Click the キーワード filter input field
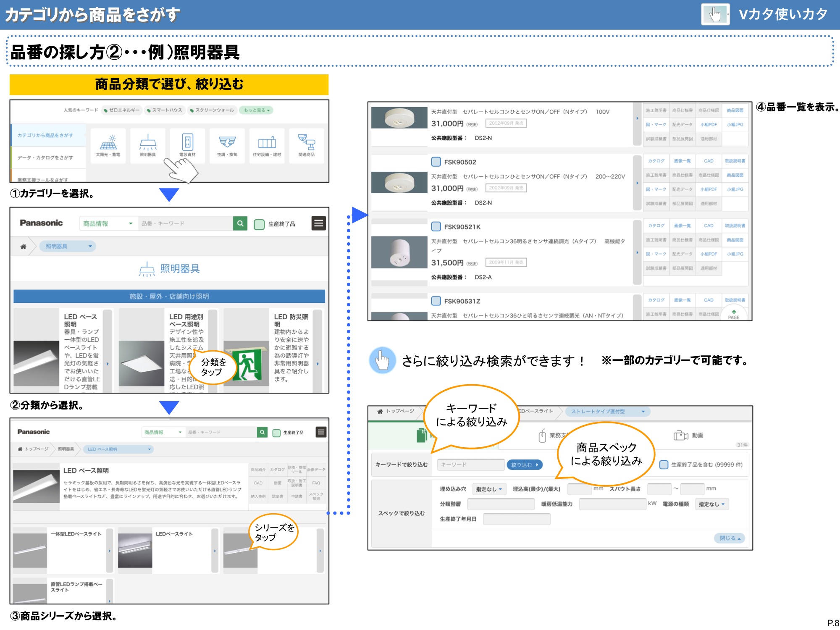The image size is (840, 630). point(470,465)
